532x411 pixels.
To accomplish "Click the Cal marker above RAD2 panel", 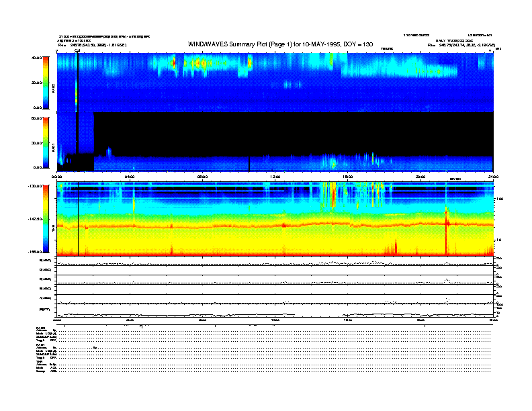I will coord(77,50).
